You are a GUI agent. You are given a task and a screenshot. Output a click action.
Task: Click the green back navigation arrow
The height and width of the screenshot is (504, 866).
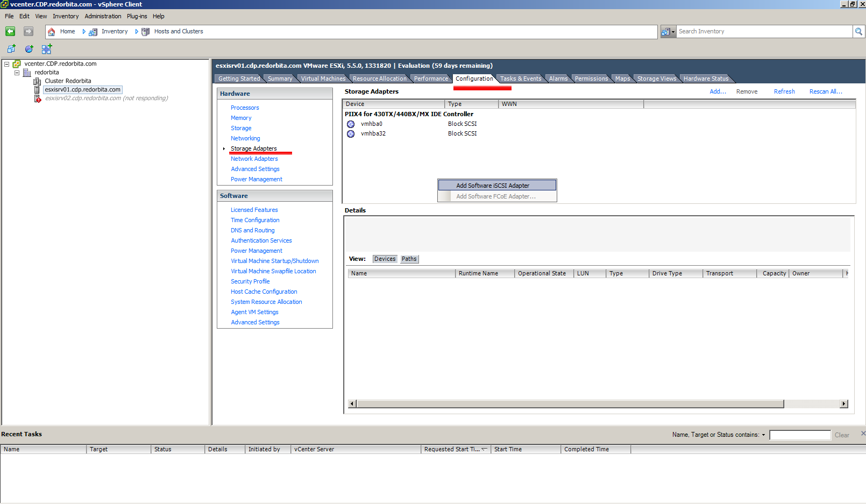pos(10,32)
